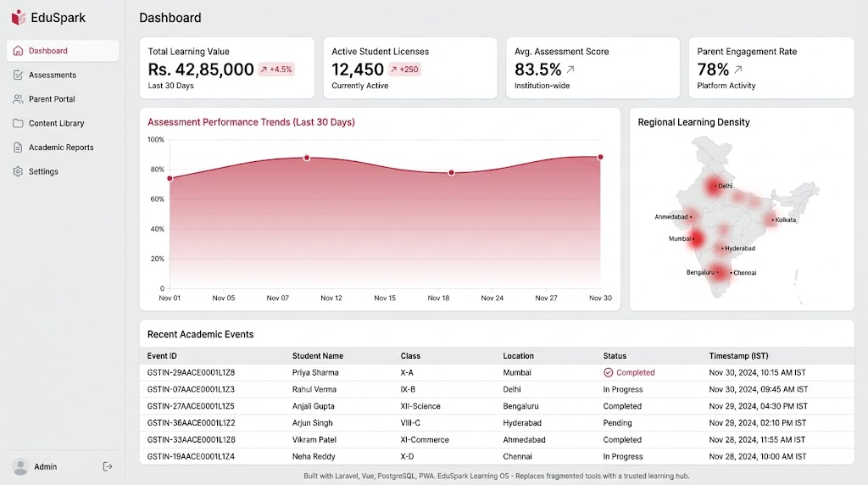868x485 pixels.
Task: Click student name Anjali Gupta
Action: coord(314,406)
